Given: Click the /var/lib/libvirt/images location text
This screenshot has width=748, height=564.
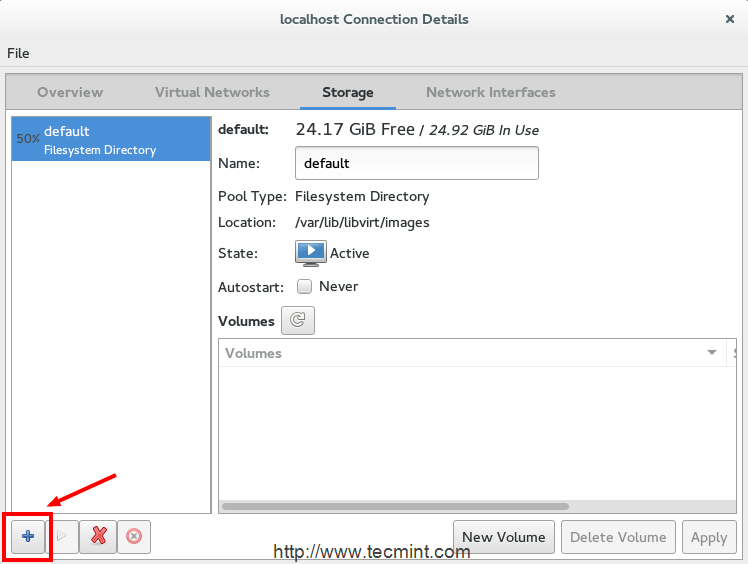Looking at the screenshot, I should (362, 222).
